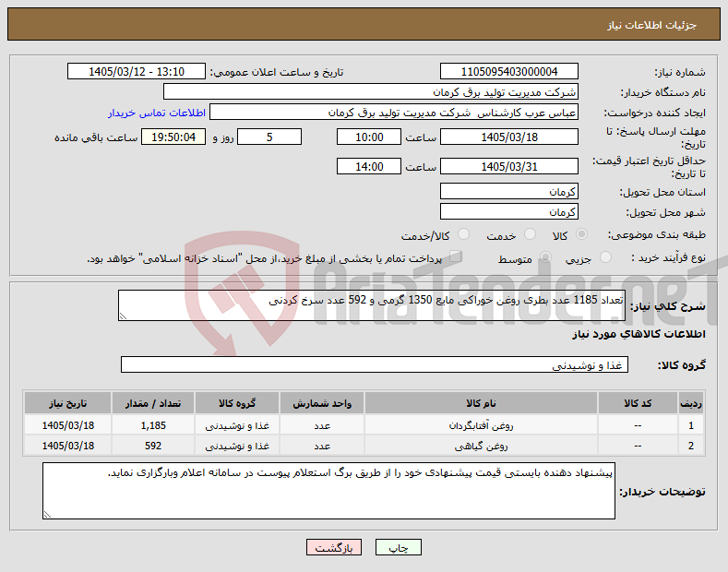This screenshot has width=728, height=572.
Task: Open the اطلاعات تماس خریدار link
Action: coord(157,113)
